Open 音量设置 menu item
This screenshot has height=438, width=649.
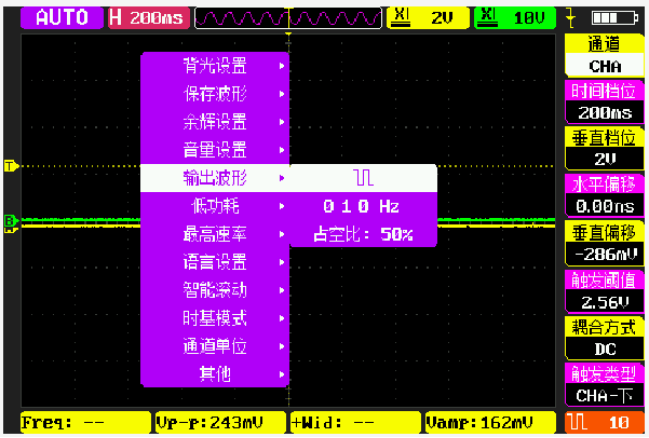[x=214, y=150]
